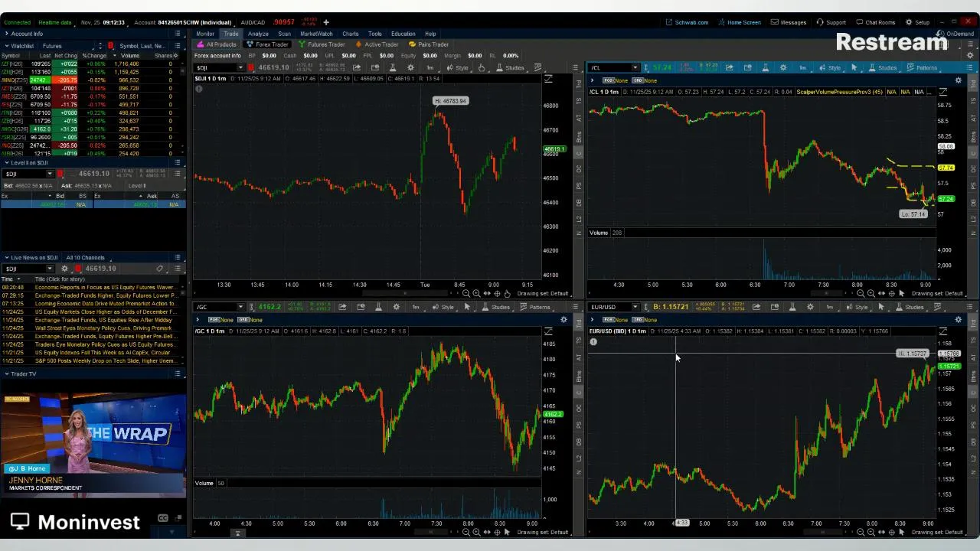Open chart settings gear in $DJI chart toolbar
Image resolution: width=980 pixels, height=551 pixels.
(x=410, y=68)
